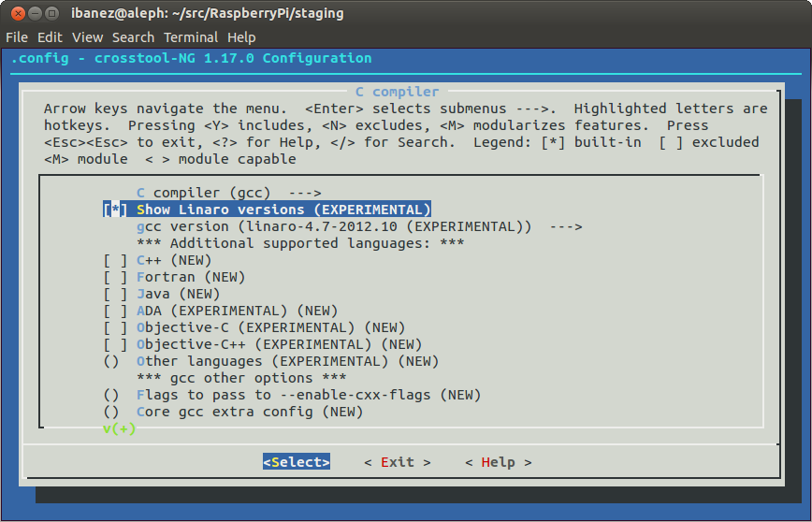Minimize the terminal window
This screenshot has height=522, width=812.
click(35, 13)
